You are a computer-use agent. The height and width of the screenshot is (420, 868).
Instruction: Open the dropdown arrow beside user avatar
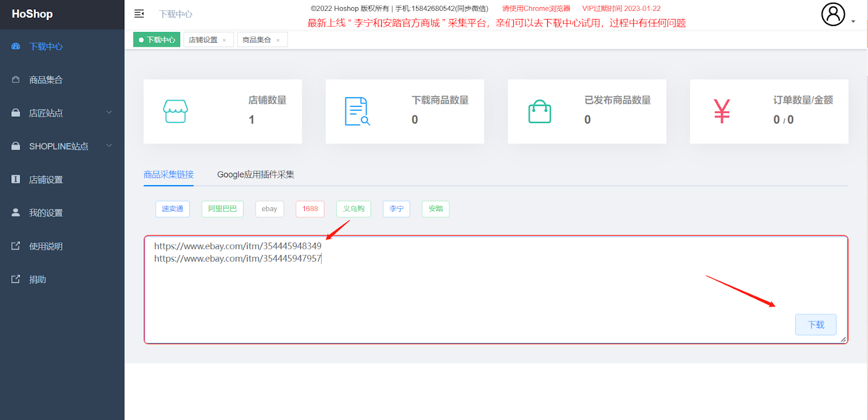[853, 22]
